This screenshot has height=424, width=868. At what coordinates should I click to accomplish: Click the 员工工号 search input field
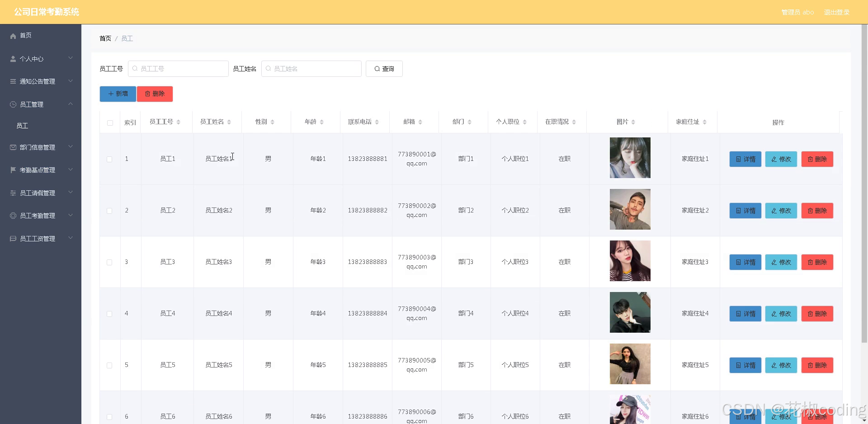pos(178,69)
